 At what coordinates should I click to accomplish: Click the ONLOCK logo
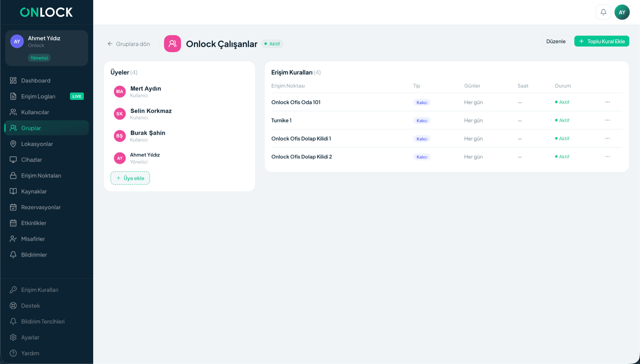[x=46, y=12]
